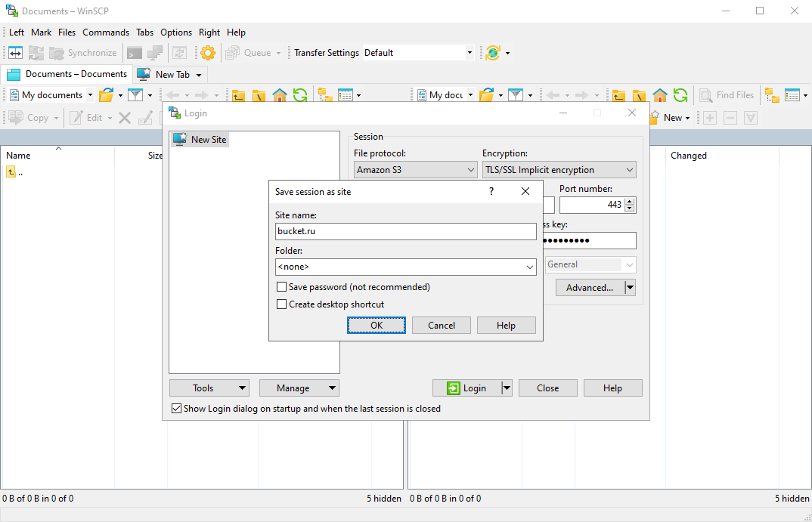This screenshot has height=522, width=812.
Task: Go to parent directory in the left panel
Action: click(x=238, y=95)
